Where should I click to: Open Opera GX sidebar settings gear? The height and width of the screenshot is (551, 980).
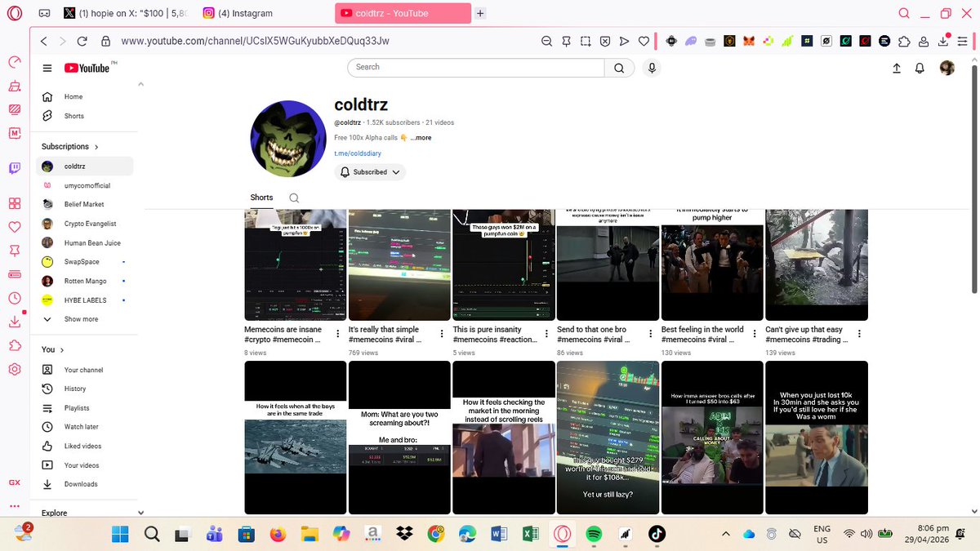click(15, 369)
